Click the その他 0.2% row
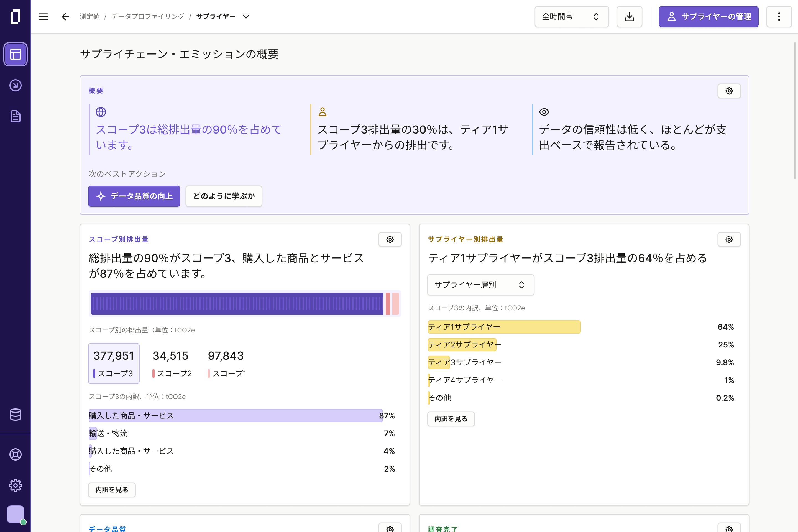 click(581, 398)
